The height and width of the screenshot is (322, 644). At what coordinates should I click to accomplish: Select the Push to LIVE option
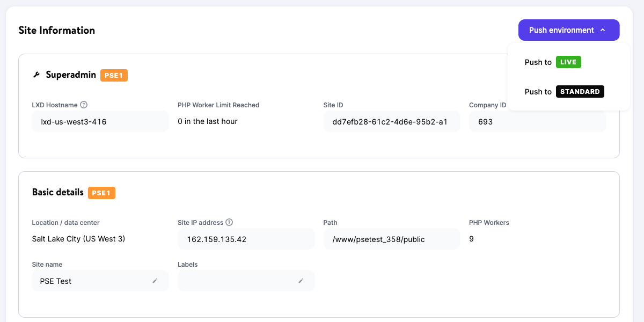point(552,62)
